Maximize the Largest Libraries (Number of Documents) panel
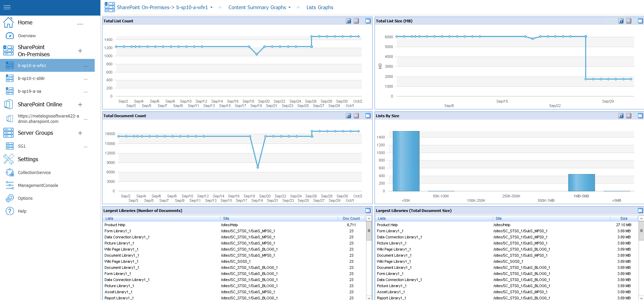Screen dimensions: 644x300 tap(368, 211)
